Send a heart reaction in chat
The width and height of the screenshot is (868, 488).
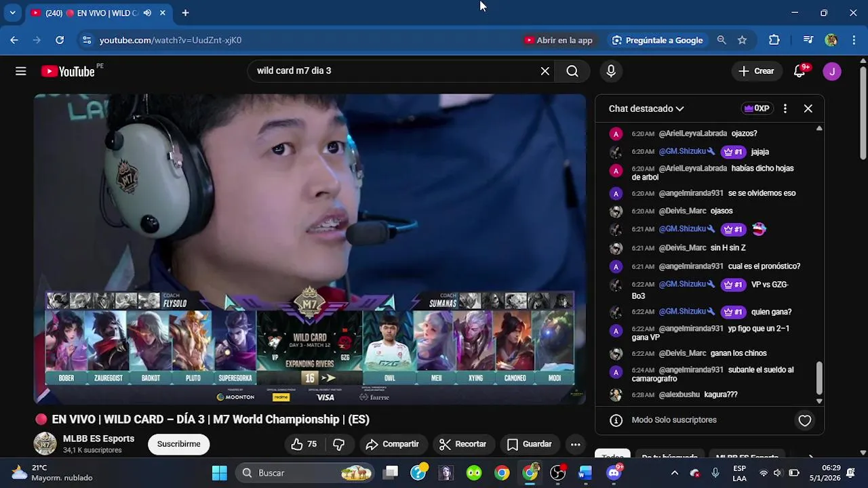coord(805,421)
